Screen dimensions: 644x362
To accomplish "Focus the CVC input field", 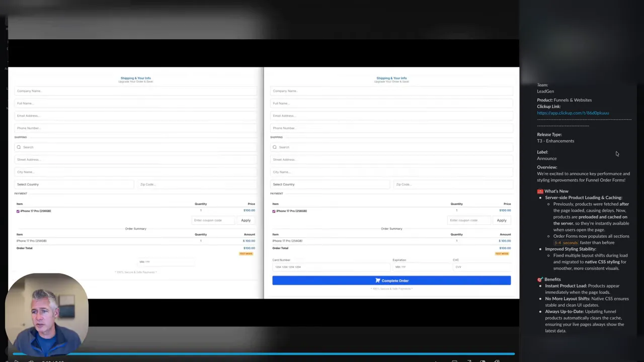I will pyautogui.click(x=481, y=267).
